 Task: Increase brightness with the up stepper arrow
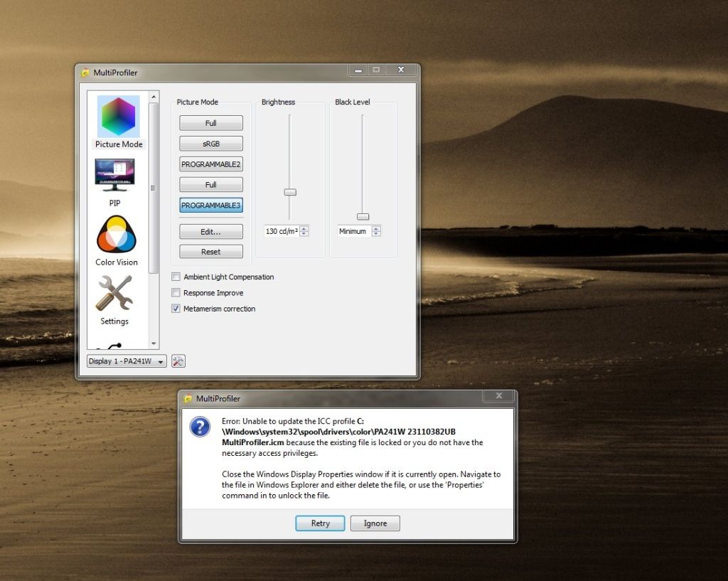point(304,228)
